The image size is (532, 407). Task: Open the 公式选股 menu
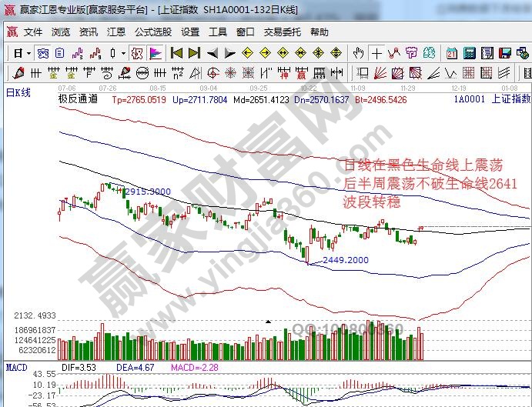(153, 32)
